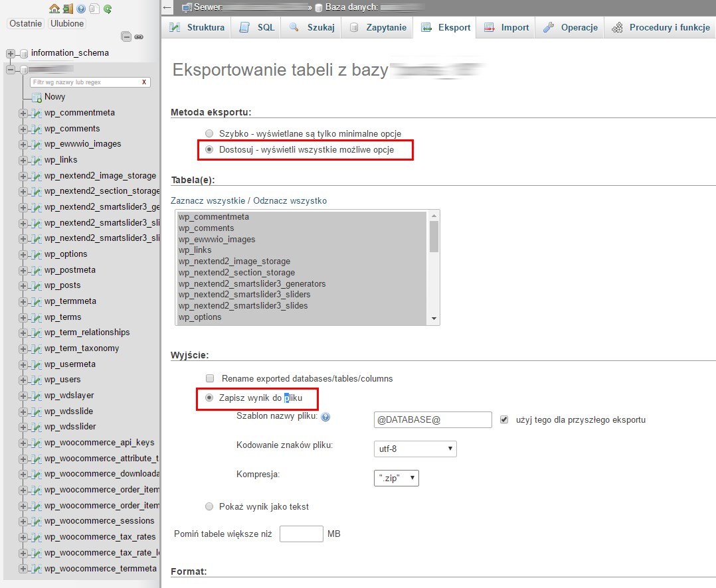Select the Szybko quick export radio button
The width and height of the screenshot is (716, 588).
pos(209,133)
